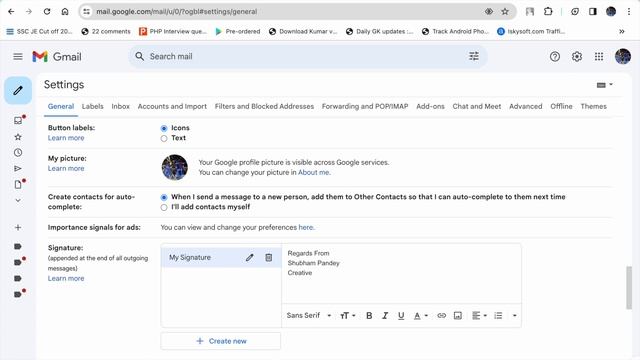Switch to the Labels tab
Screen dimensions: 640x360
point(93,106)
